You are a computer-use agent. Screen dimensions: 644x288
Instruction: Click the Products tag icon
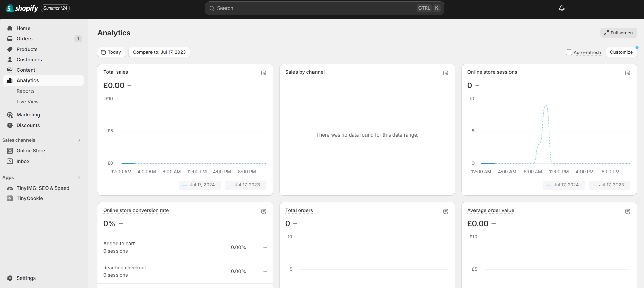tap(10, 49)
